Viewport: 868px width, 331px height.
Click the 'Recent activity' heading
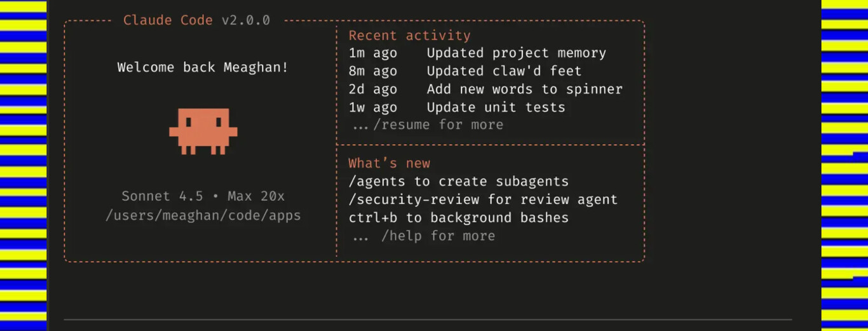(410, 36)
